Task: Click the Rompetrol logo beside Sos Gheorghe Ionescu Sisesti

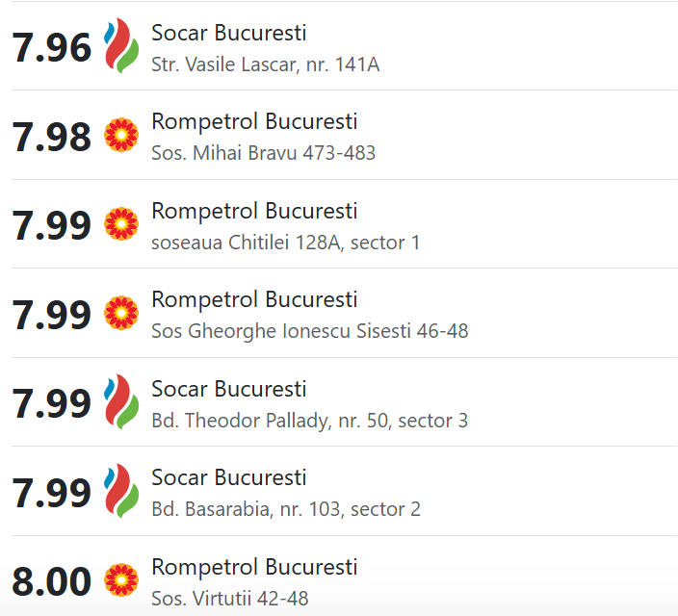Action: click(x=121, y=314)
